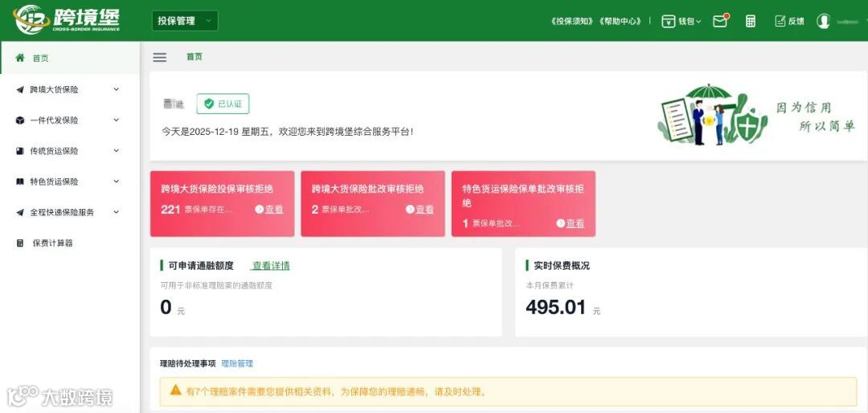868x413 pixels.
Task: Open the 传统货运保险 sidebar menu
Action: point(70,151)
